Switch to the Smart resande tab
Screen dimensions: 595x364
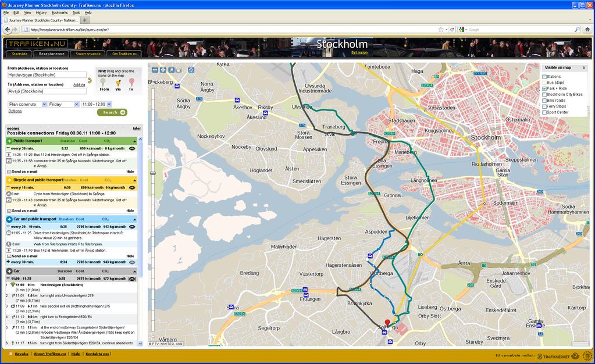pyautogui.click(x=88, y=54)
